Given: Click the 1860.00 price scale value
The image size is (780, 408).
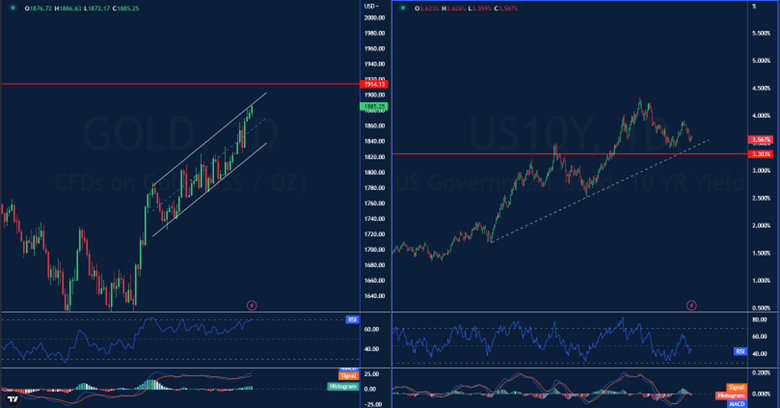Looking at the screenshot, I should coord(375,126).
